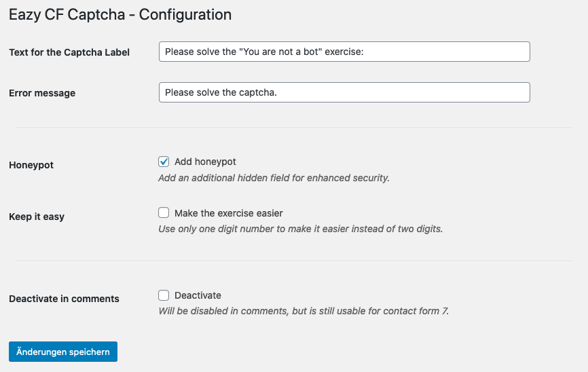Click the "Add honeypot" label text
This screenshot has height=372, width=588.
pos(205,162)
